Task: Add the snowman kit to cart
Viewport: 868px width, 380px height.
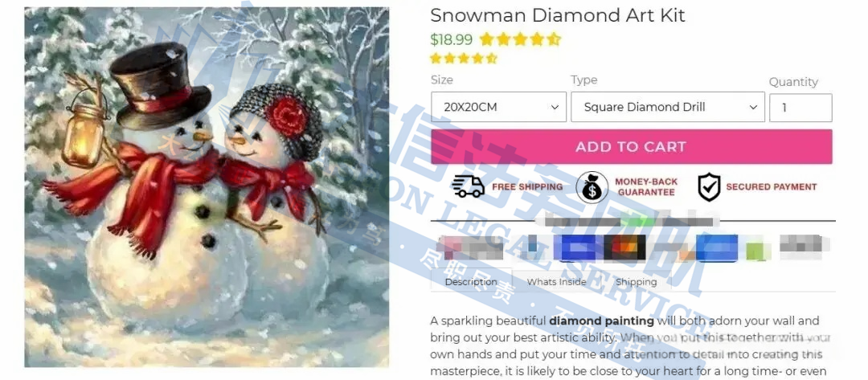Action: click(631, 146)
